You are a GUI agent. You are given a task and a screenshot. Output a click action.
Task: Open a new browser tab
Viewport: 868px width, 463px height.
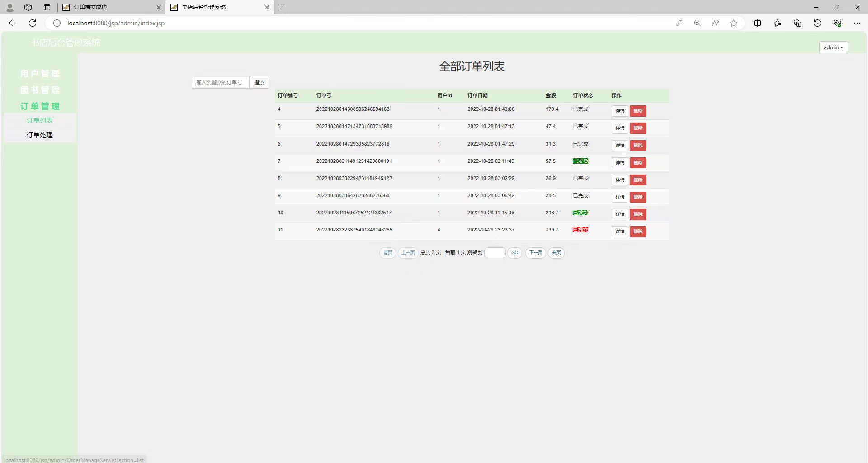282,7
